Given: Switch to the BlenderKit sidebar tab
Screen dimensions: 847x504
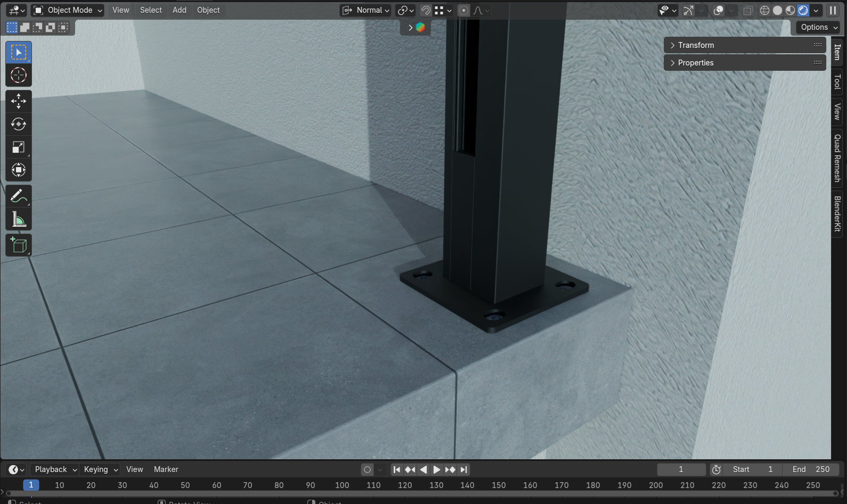Looking at the screenshot, I should [837, 213].
